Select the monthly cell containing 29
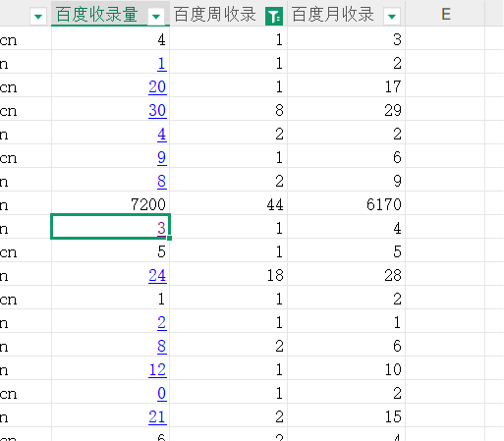504x441 pixels. (x=347, y=110)
